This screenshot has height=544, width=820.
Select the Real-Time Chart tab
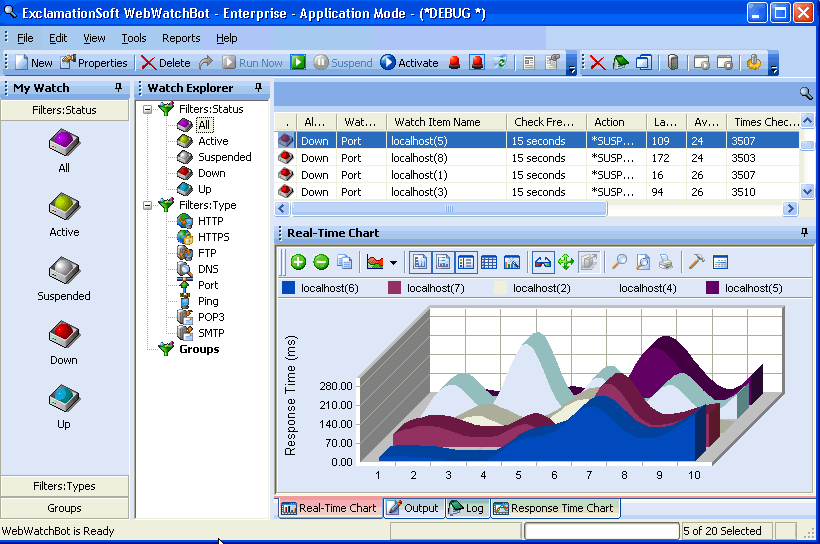[x=329, y=508]
